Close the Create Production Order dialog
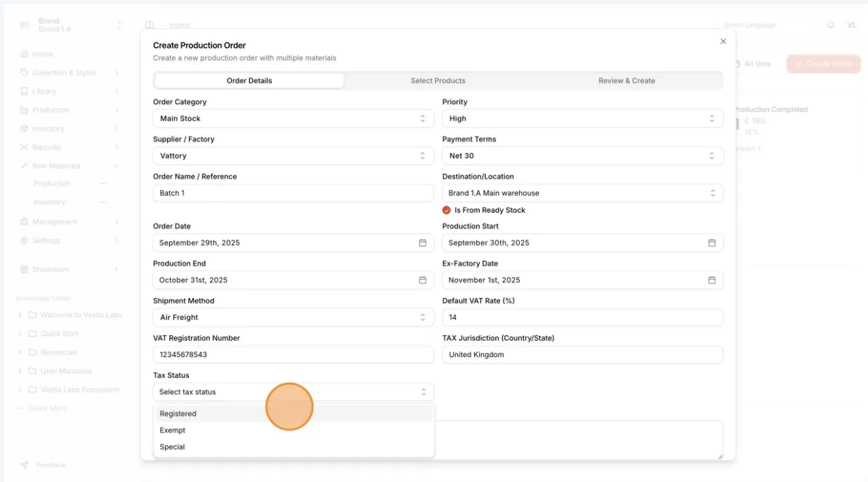Viewport: 868px width, 482px height. pyautogui.click(x=723, y=41)
